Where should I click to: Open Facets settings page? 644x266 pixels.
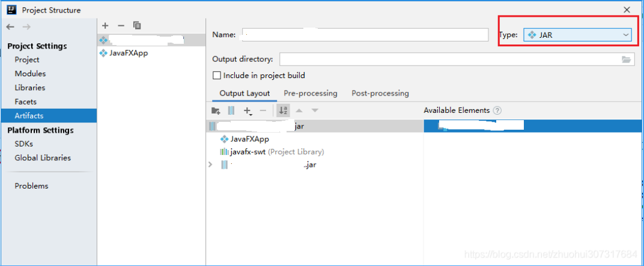click(x=26, y=101)
